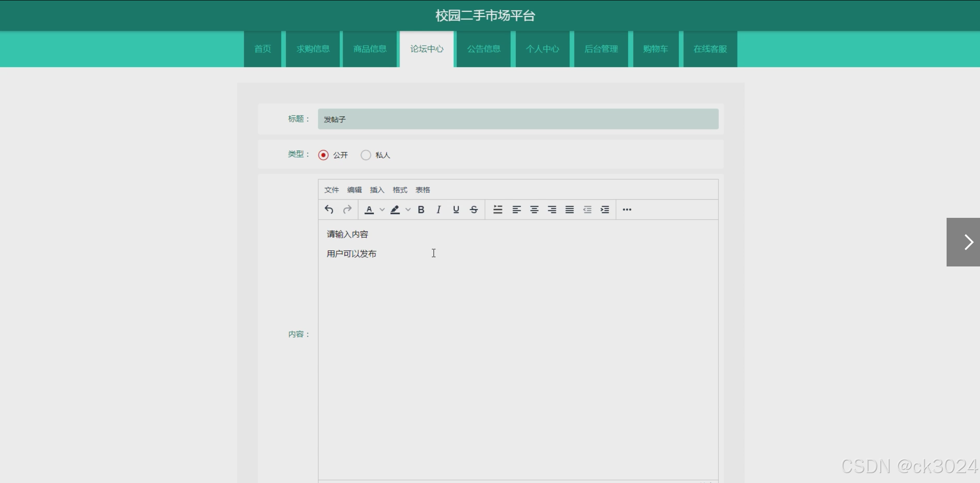This screenshot has height=483, width=980.
Task: Open the 格式 menu in editor
Action: coord(400,190)
